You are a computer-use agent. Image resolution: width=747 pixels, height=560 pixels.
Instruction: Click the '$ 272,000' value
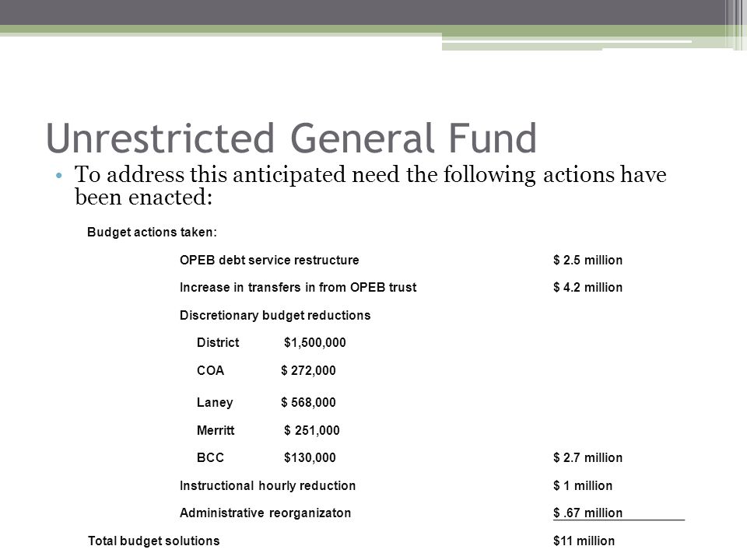click(308, 370)
